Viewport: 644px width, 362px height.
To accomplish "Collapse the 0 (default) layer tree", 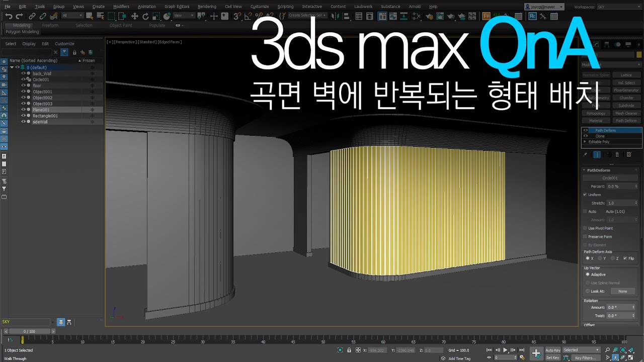I will pyautogui.click(x=12, y=67).
